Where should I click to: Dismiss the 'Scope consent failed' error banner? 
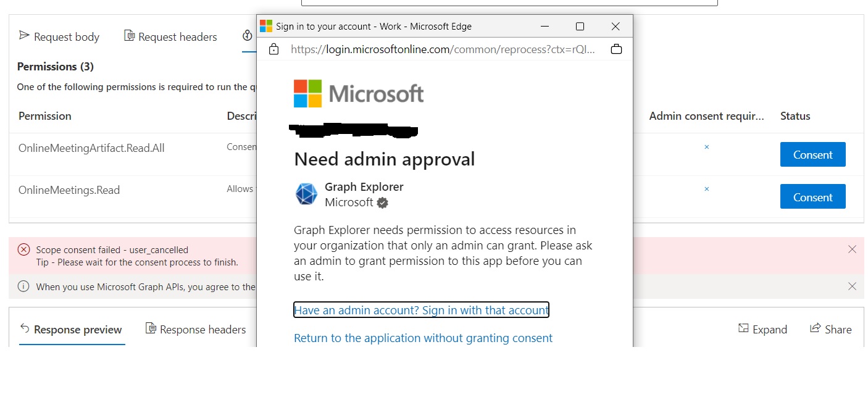point(852,249)
